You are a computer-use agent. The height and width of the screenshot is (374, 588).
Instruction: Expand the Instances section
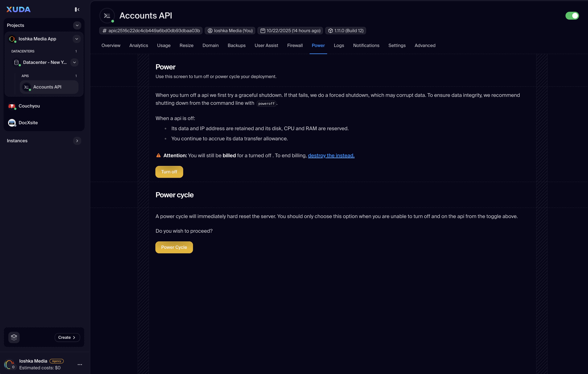point(77,141)
